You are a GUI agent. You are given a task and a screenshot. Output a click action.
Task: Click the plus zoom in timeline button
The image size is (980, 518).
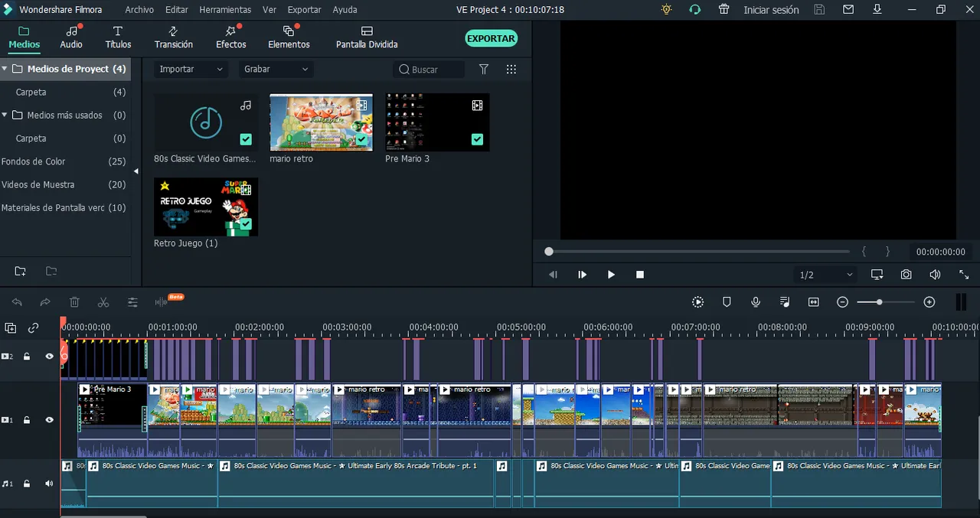[929, 302]
